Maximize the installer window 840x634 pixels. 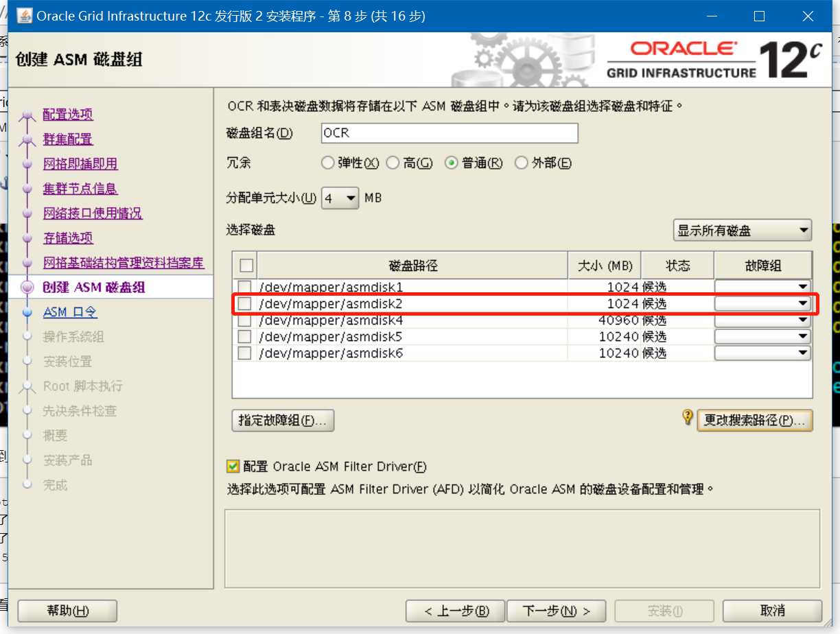click(x=759, y=16)
